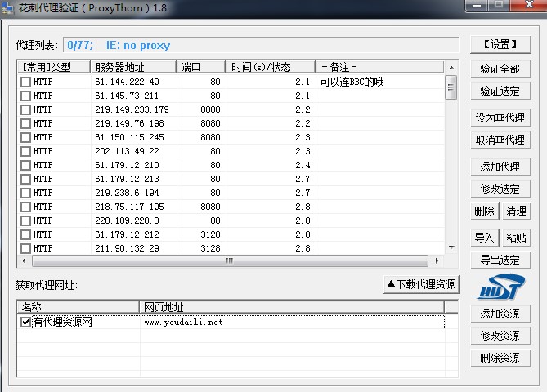Click ▲下载代理资源 download button

click(421, 285)
